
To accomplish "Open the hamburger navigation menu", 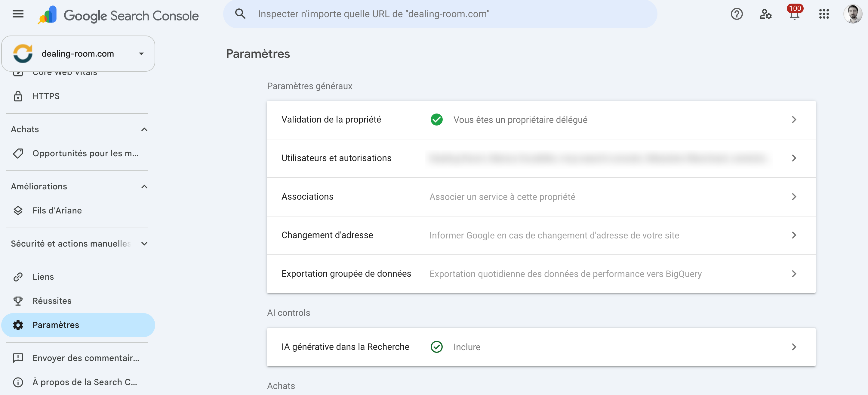I will [18, 14].
